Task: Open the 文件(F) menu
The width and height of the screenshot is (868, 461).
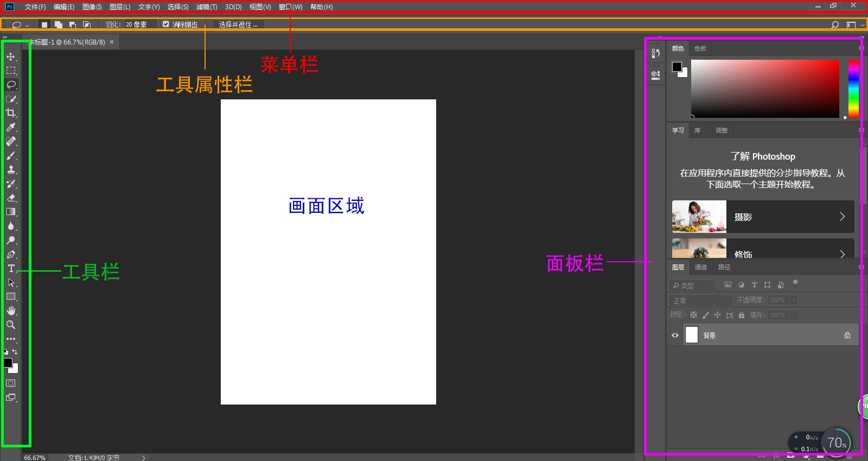Action: click(x=35, y=7)
